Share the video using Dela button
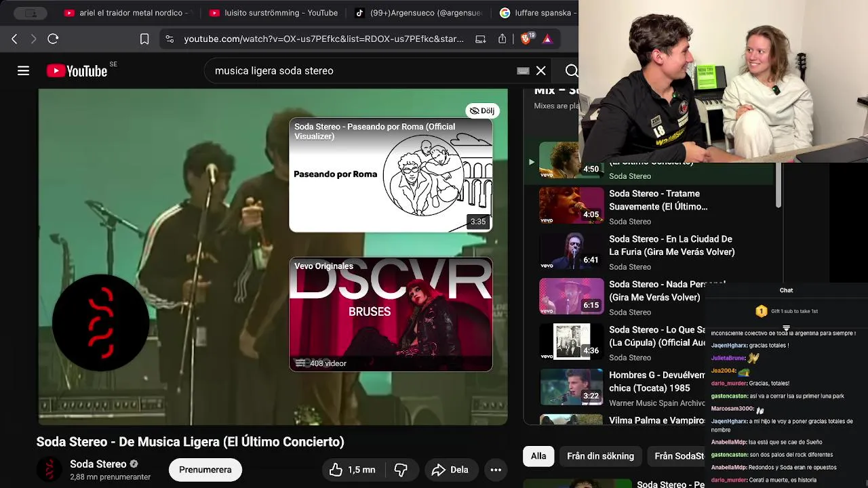 [x=450, y=470]
